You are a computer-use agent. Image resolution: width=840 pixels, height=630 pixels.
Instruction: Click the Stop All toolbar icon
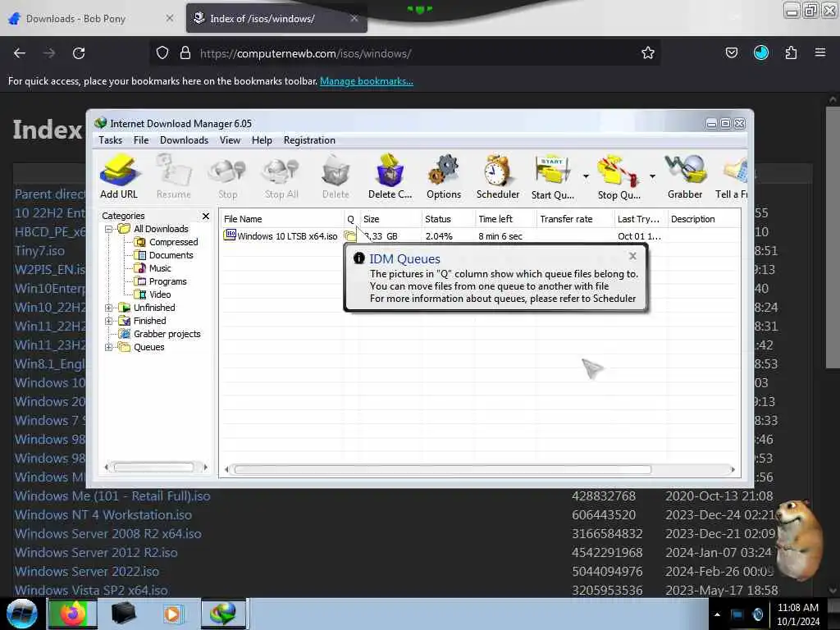[x=281, y=176]
